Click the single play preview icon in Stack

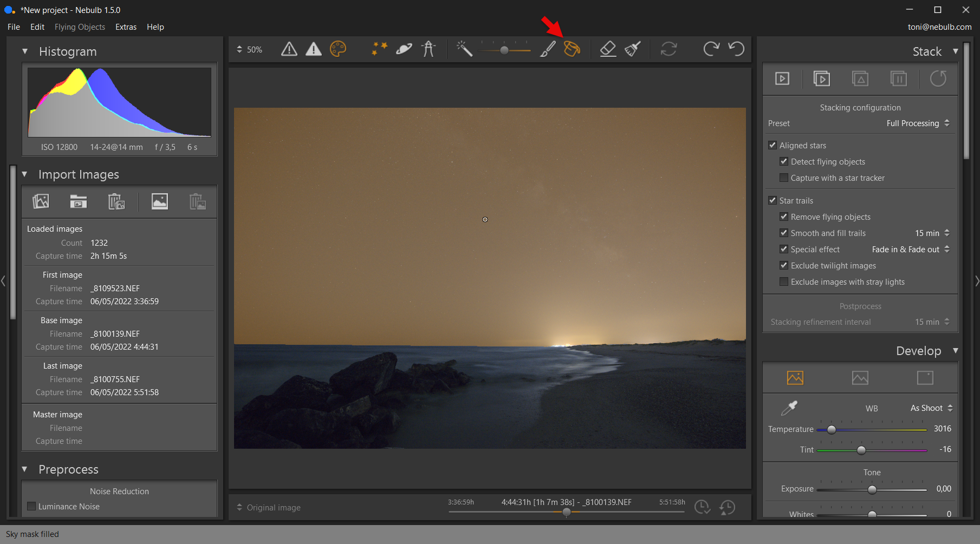[x=782, y=79]
